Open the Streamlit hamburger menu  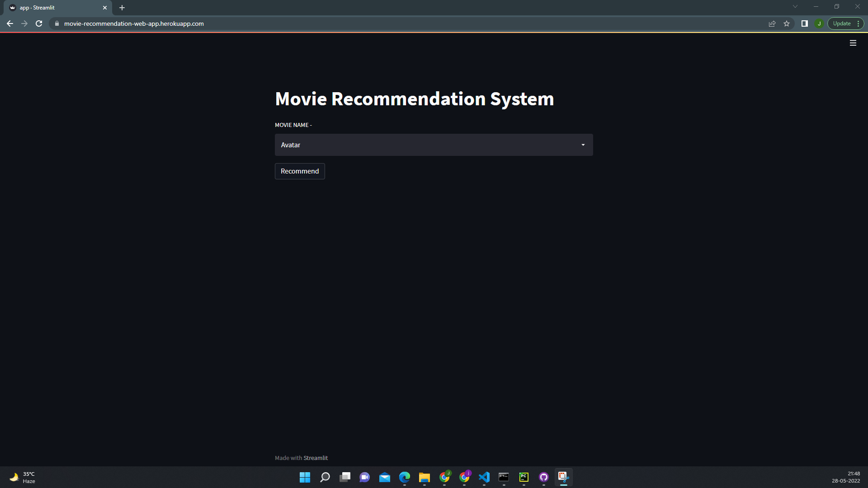tap(853, 43)
